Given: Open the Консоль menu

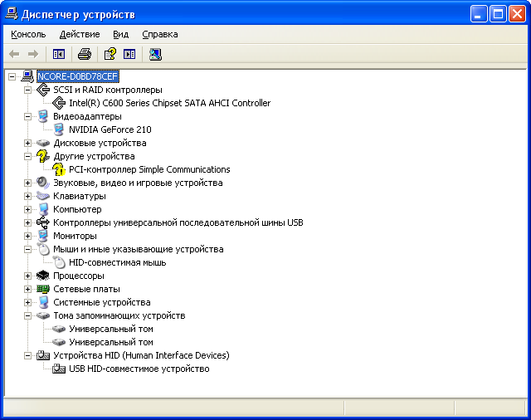Looking at the screenshot, I should (x=28, y=34).
